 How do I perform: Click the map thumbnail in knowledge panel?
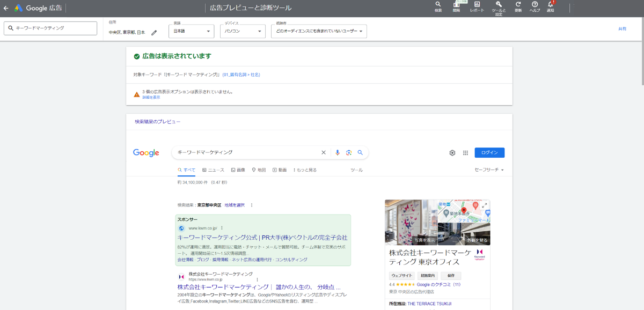tap(464, 211)
